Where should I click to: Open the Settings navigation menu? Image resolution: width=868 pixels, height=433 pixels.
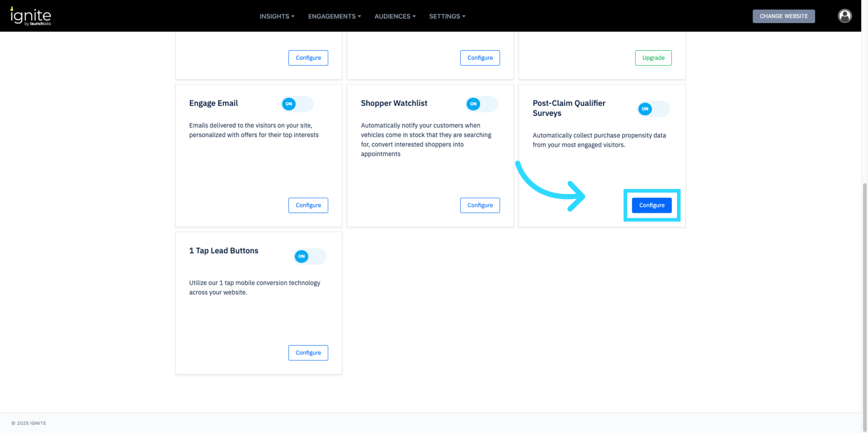tap(447, 16)
